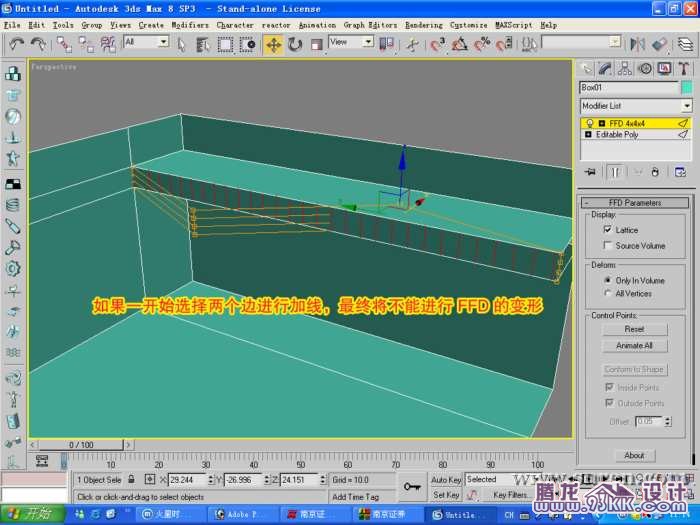Screen dimensions: 700x525
Task: Toggle FFD 4x4x4 lightbulb on/off
Action: (x=590, y=123)
